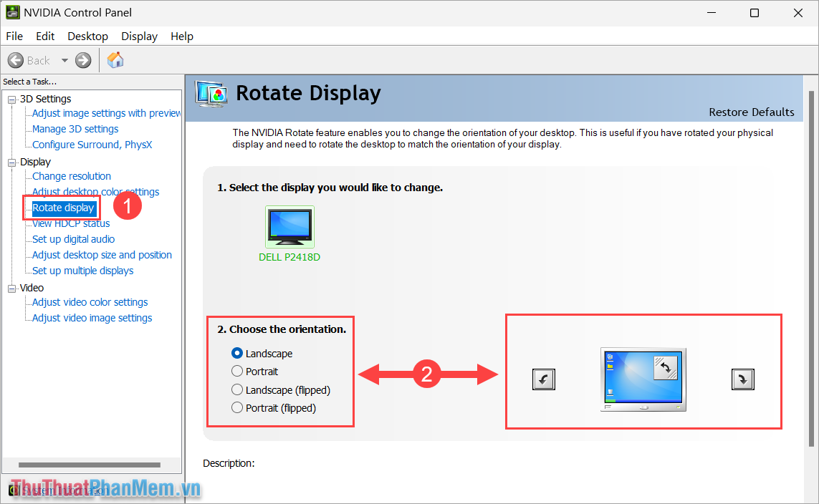
Task: Open the Back button dropdown arrow
Action: pos(64,60)
